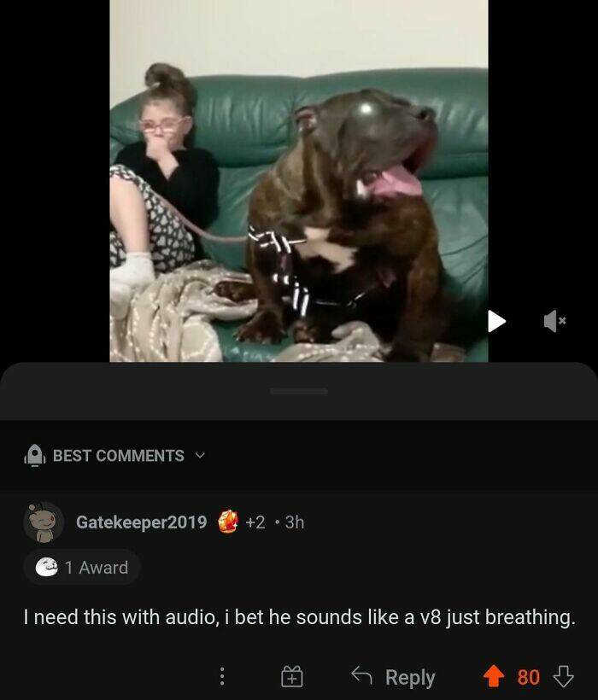Screen dimensions: 598x700
Task: Unmute the video using the speaker icon
Action: (554, 321)
